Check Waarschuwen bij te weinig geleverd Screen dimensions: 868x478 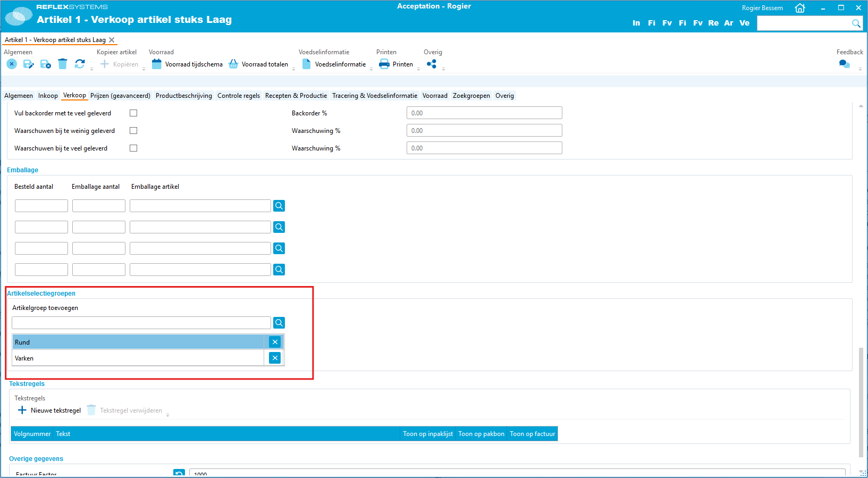[133, 131]
